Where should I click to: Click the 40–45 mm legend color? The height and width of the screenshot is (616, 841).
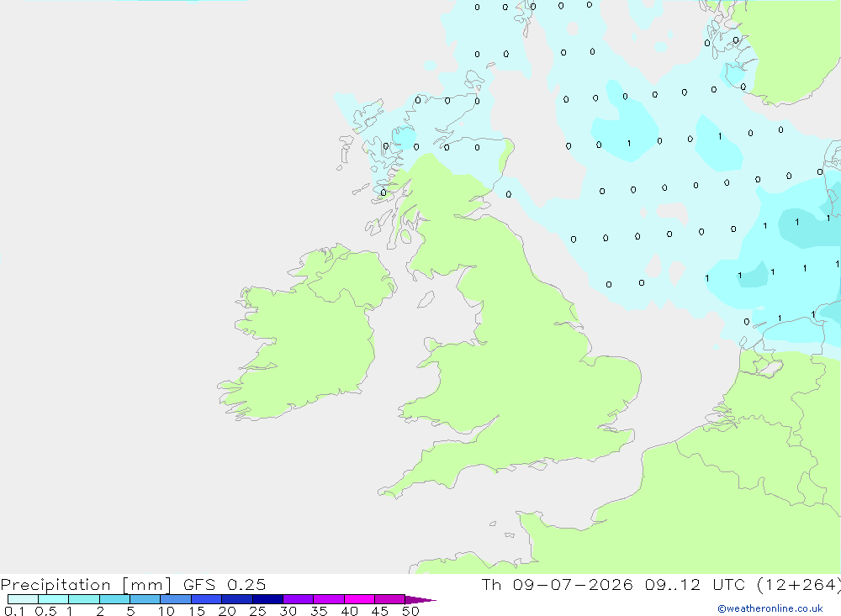[x=359, y=599]
